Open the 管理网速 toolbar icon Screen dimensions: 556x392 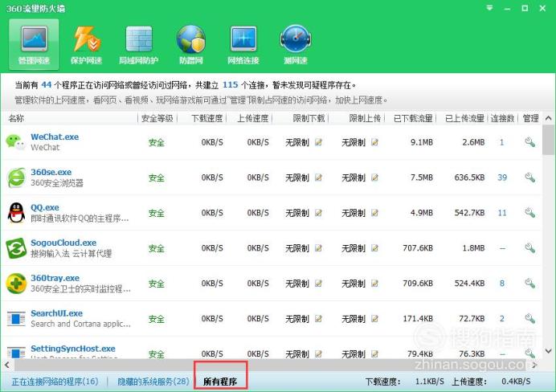pyautogui.click(x=34, y=44)
